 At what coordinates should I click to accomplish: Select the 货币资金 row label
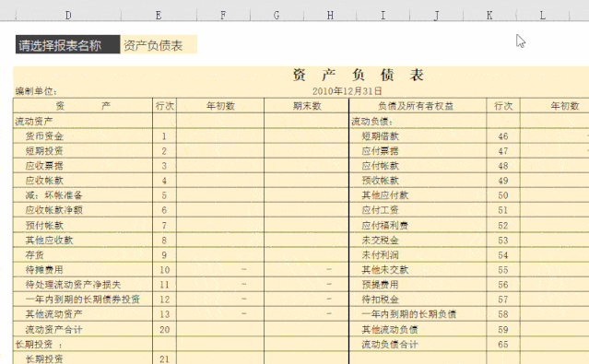[x=44, y=136]
